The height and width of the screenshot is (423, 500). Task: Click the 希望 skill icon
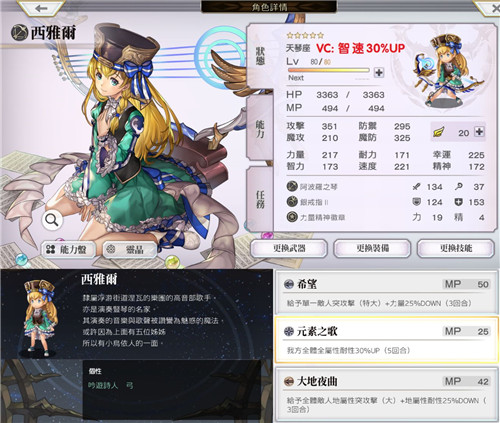point(288,284)
